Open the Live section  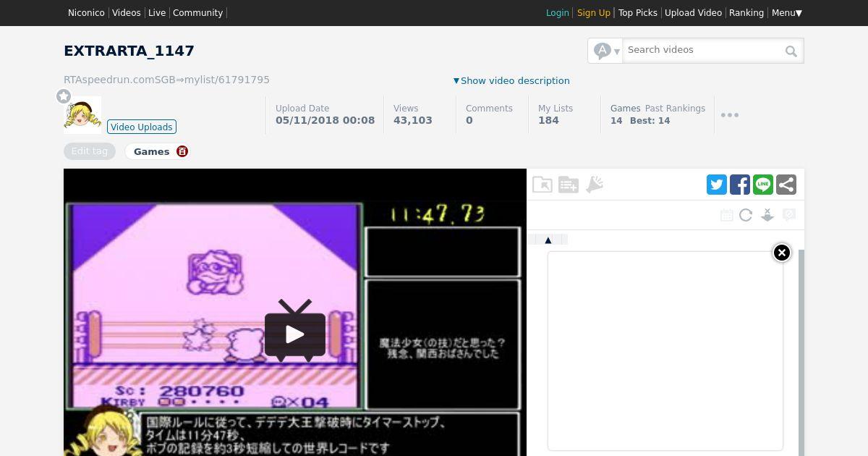[x=157, y=13]
